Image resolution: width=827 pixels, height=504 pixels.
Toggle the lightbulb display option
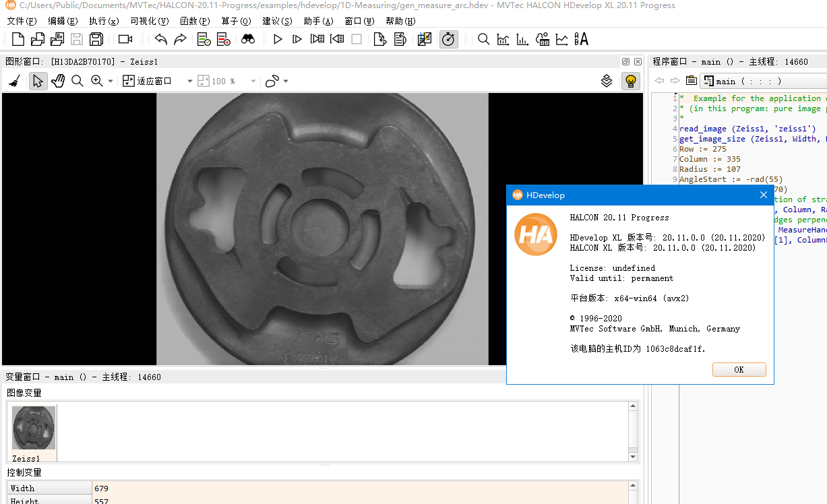(x=631, y=81)
